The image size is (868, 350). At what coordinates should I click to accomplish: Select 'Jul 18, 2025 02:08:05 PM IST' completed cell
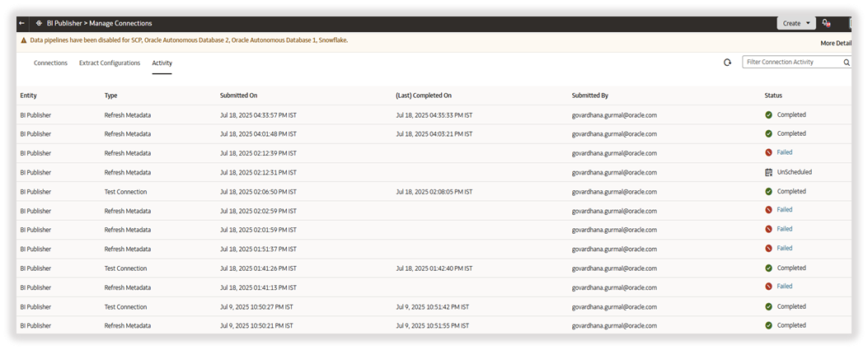(x=434, y=192)
